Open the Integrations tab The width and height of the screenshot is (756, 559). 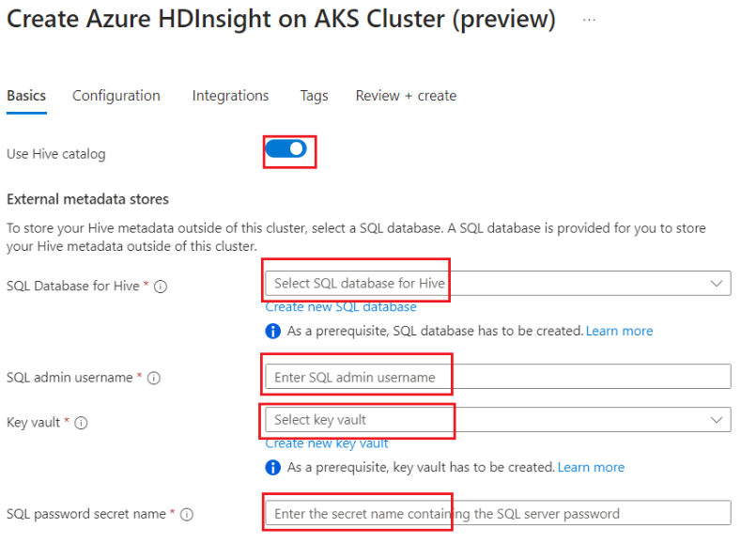coord(230,96)
